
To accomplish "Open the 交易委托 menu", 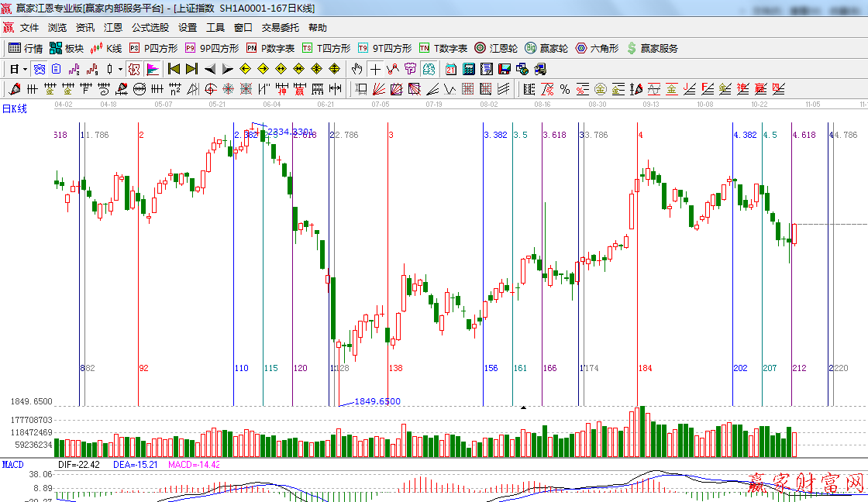I will pos(280,28).
